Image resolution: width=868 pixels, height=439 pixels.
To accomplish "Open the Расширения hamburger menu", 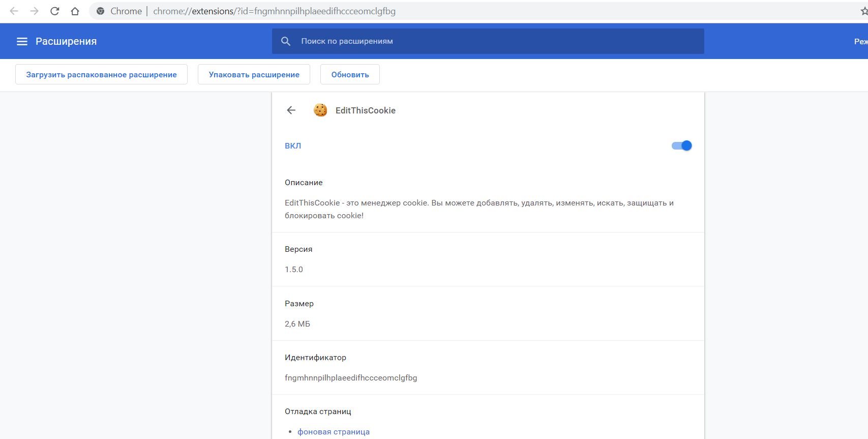I will (x=22, y=41).
